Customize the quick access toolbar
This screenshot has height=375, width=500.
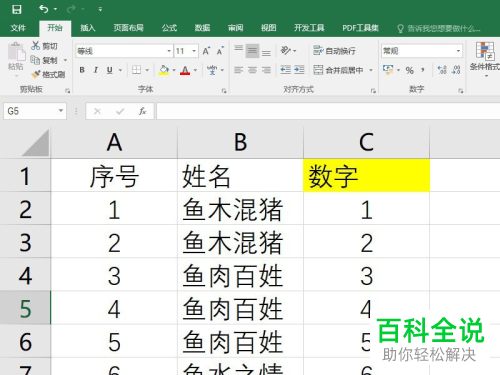pos(100,10)
